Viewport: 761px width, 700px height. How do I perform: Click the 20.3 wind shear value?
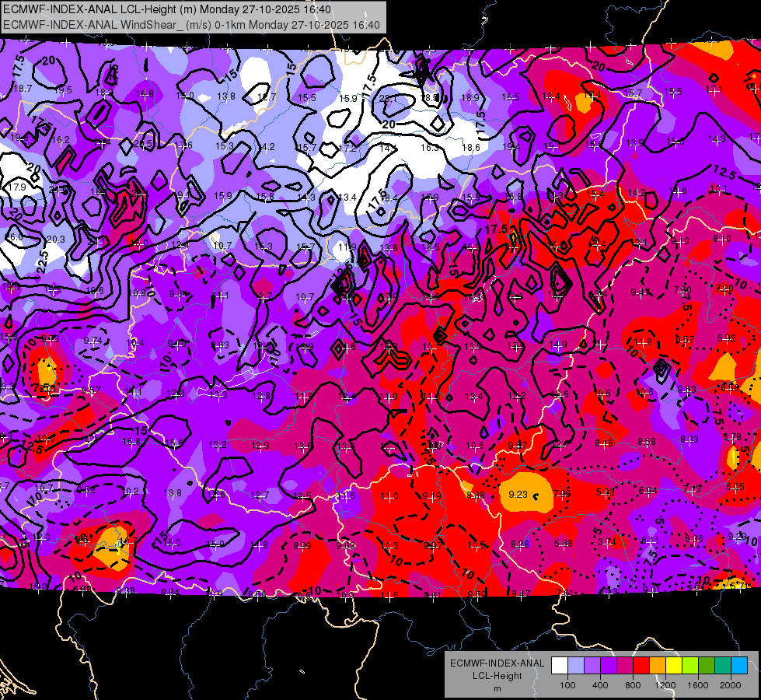(56, 239)
